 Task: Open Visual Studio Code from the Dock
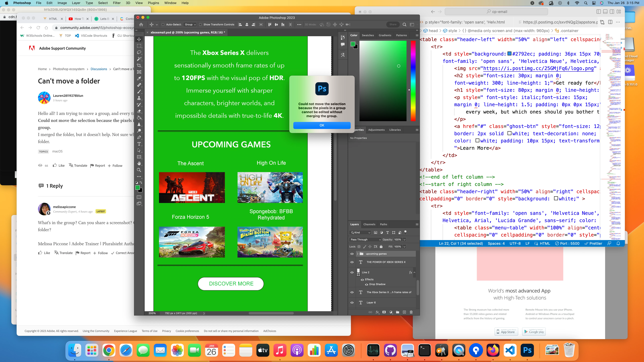click(x=510, y=350)
